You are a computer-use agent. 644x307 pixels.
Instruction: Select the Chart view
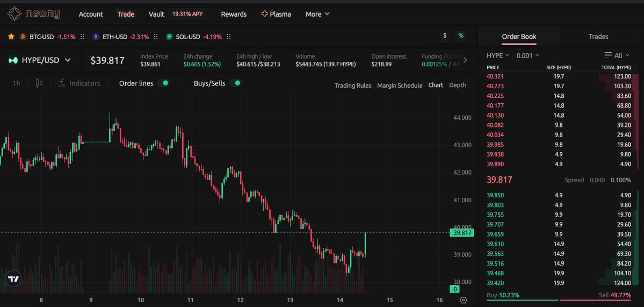click(x=436, y=85)
